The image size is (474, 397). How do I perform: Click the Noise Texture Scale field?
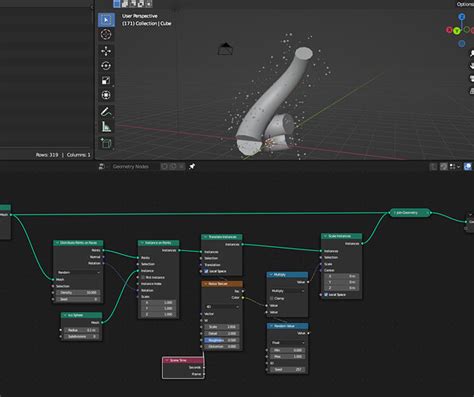point(222,327)
